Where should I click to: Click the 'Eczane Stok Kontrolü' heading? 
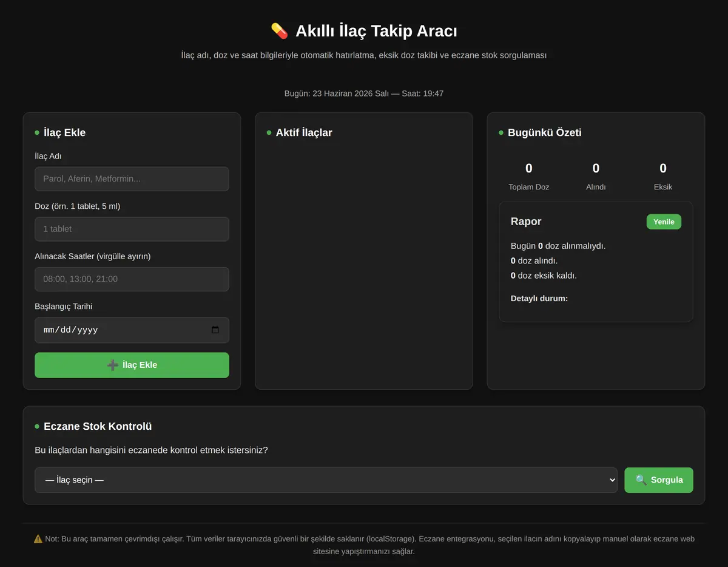(98, 426)
